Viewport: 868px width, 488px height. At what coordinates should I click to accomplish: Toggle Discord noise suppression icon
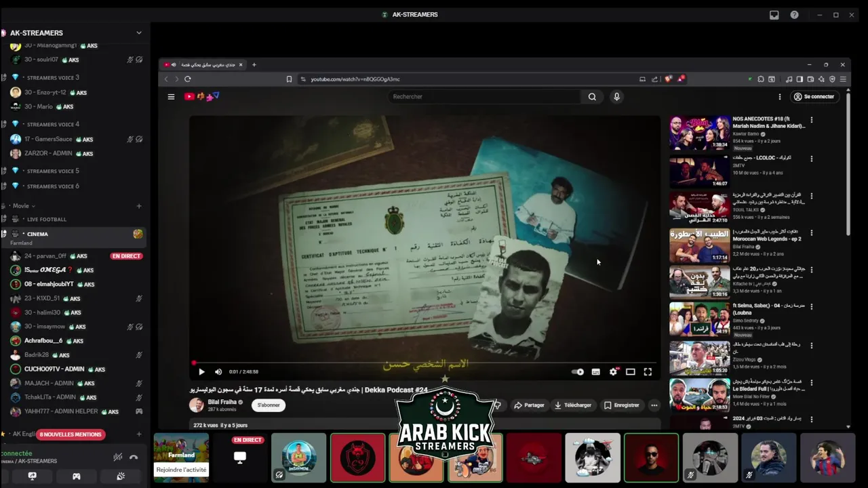[117, 457]
